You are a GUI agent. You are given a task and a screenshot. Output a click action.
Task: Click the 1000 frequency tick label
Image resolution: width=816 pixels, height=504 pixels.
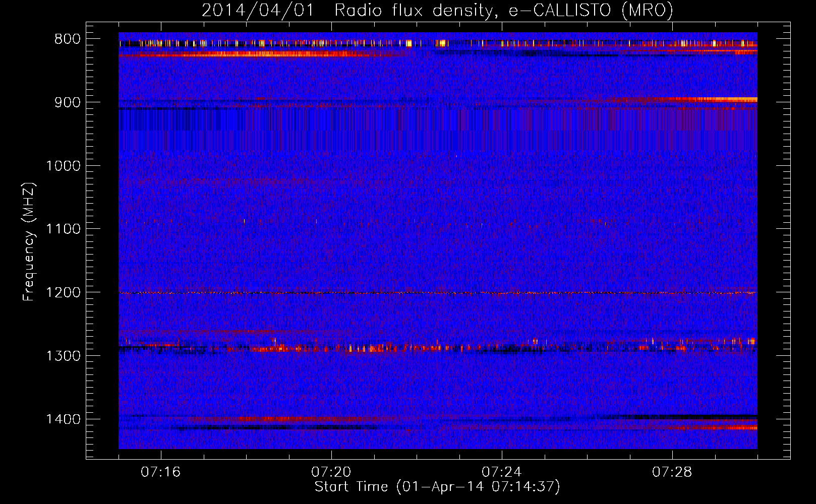(x=63, y=166)
